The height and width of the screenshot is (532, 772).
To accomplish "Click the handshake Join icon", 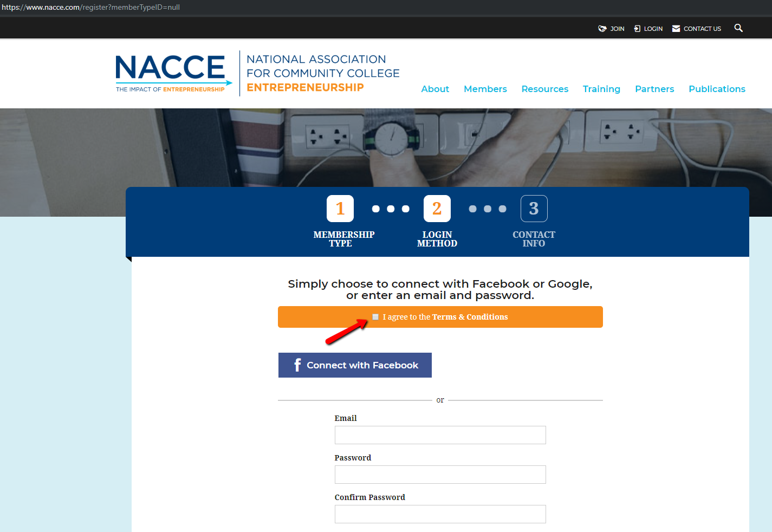I will (x=602, y=29).
